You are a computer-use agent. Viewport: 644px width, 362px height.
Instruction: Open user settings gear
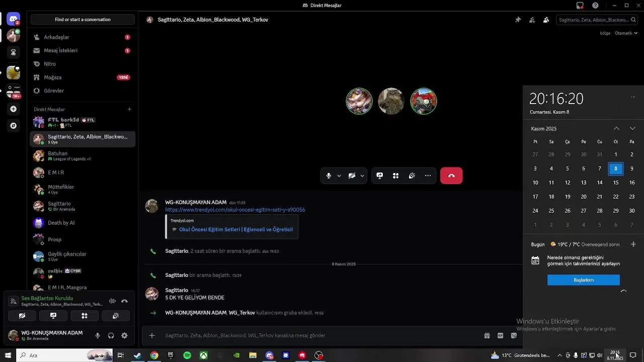125,336
